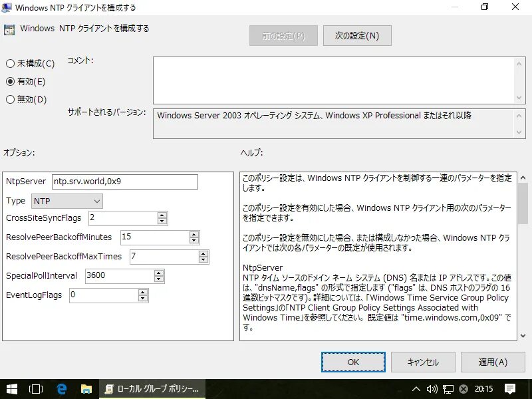The height and width of the screenshot is (399, 532).
Task: Click the policy setting icon beside the heading
Action: coord(9,30)
